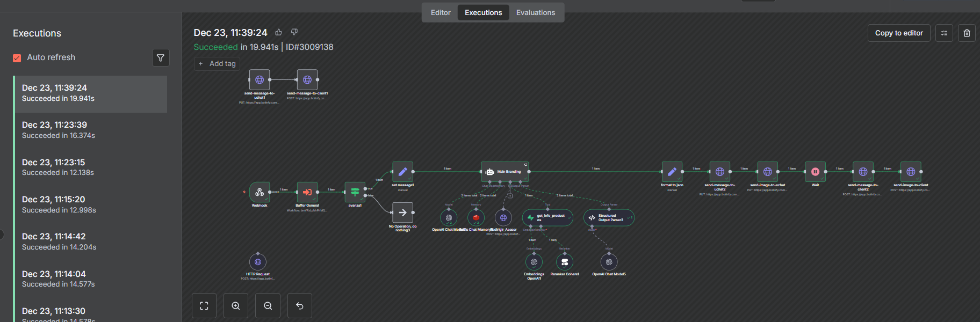Select the format to json node

[x=672, y=172]
